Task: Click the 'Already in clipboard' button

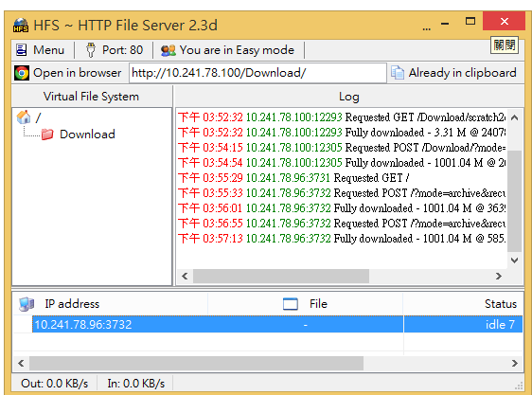Action: point(454,73)
